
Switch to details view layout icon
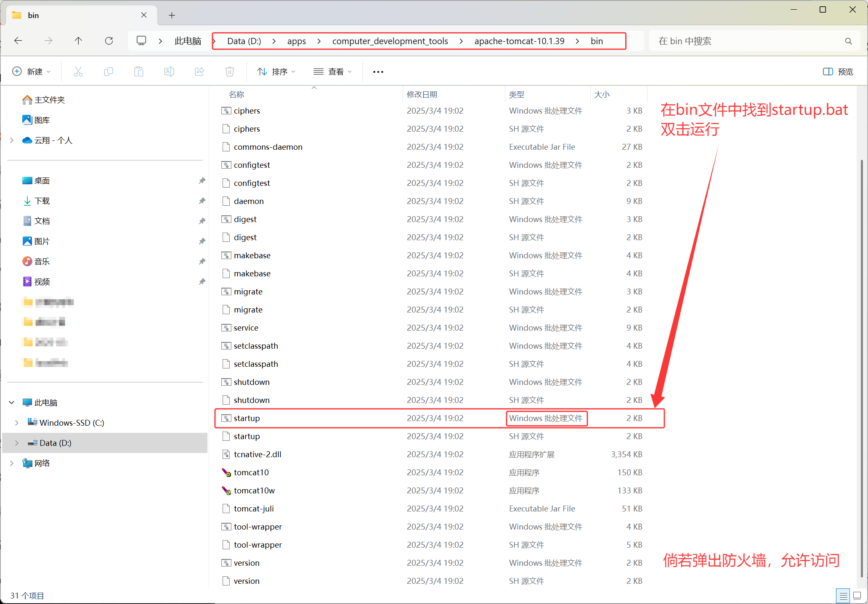tap(843, 596)
